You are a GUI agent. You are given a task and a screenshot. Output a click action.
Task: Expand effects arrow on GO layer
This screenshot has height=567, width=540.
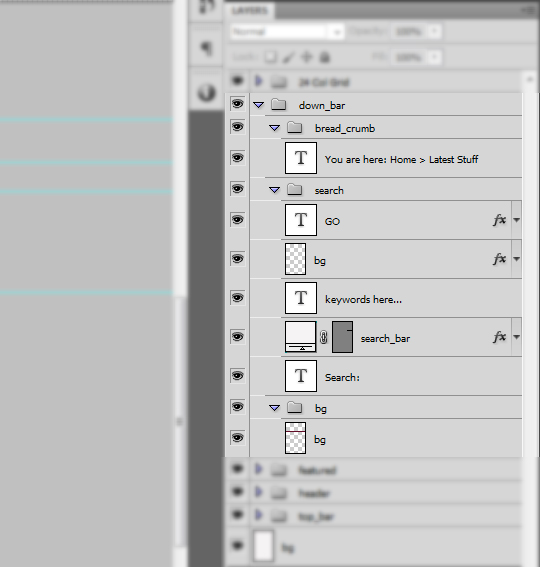(x=516, y=220)
